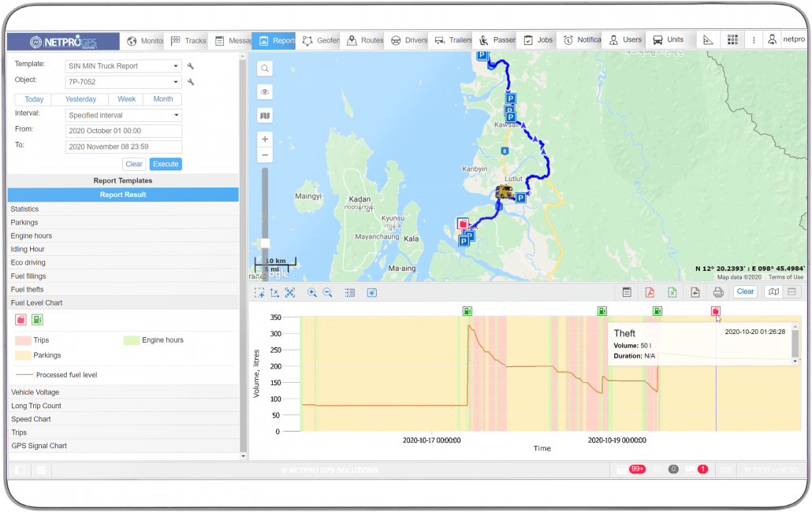Open the three-dot overflow menu in header
The height and width of the screenshot is (512, 812).
pyautogui.click(x=754, y=39)
